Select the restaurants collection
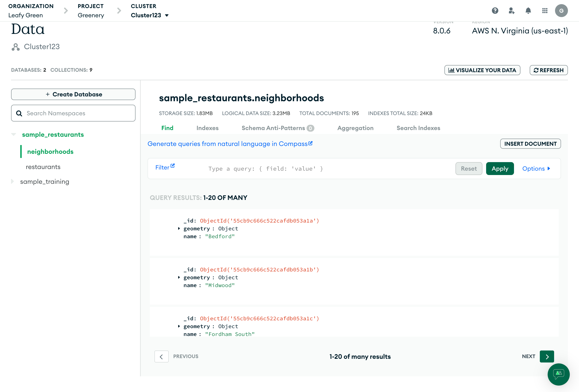The width and height of the screenshot is (579, 392). point(43,167)
